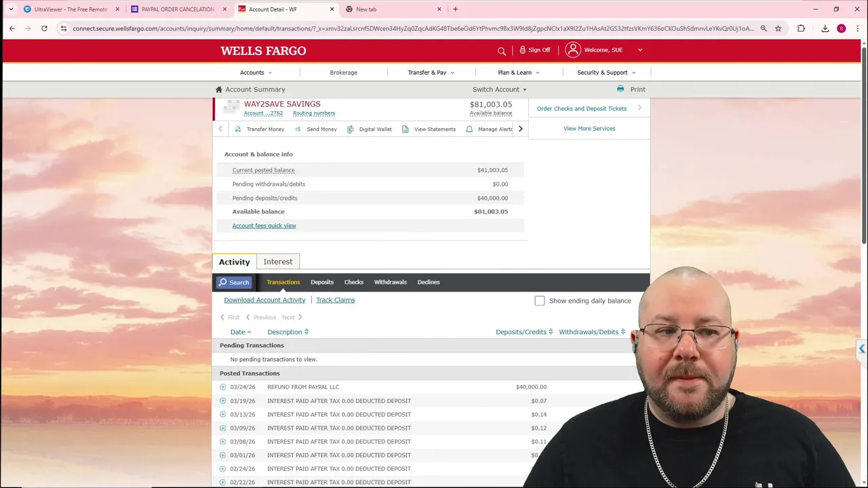Bookmark this page with star icon
Viewport: 868px width, 488px height.
pos(778,28)
